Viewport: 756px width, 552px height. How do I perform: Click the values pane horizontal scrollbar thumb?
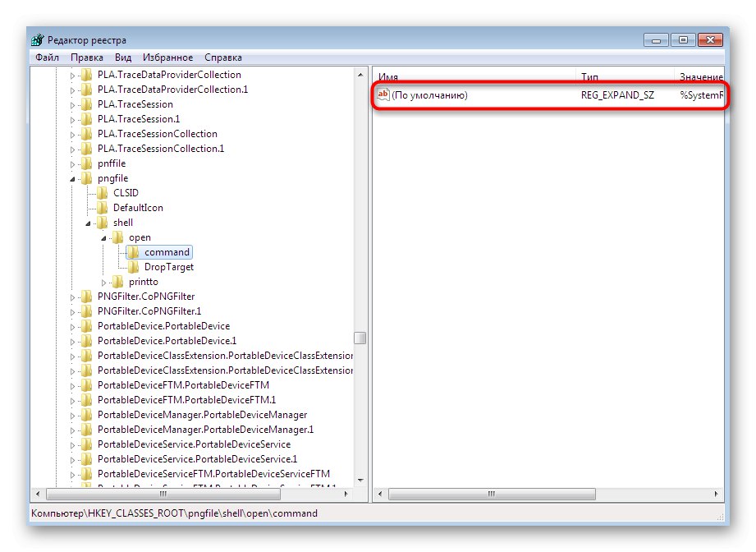click(492, 494)
